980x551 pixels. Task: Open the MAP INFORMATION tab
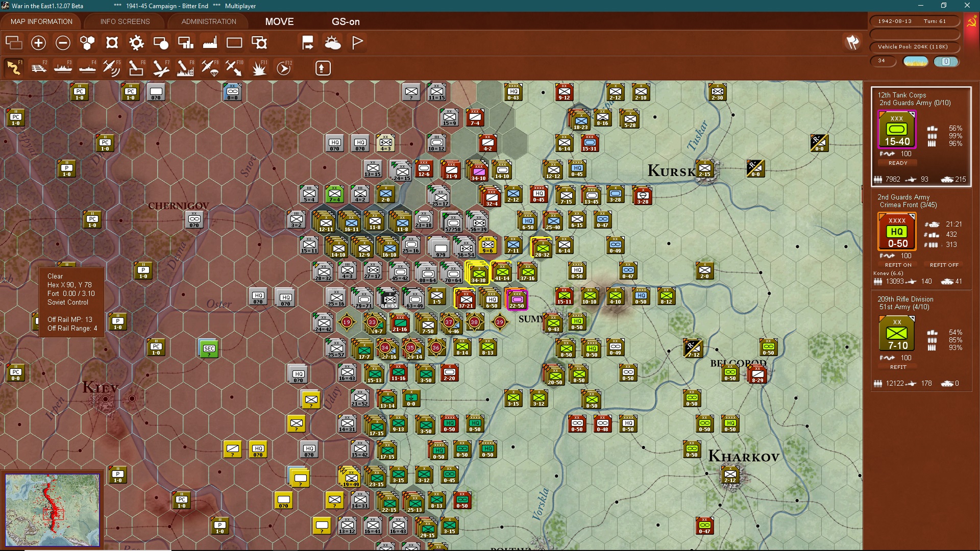[x=41, y=21]
